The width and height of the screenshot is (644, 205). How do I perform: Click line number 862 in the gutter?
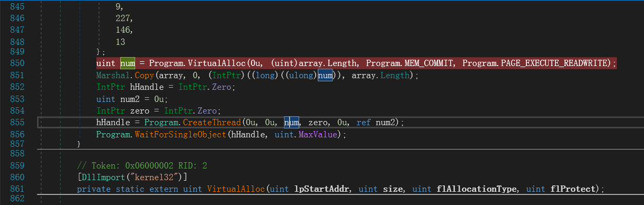coord(17,199)
